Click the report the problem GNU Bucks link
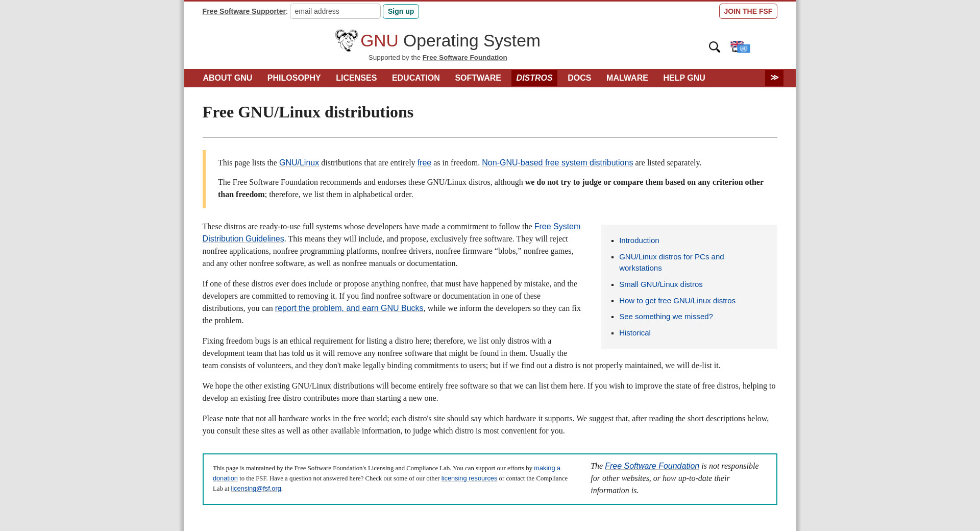This screenshot has width=980, height=531. coord(349,308)
